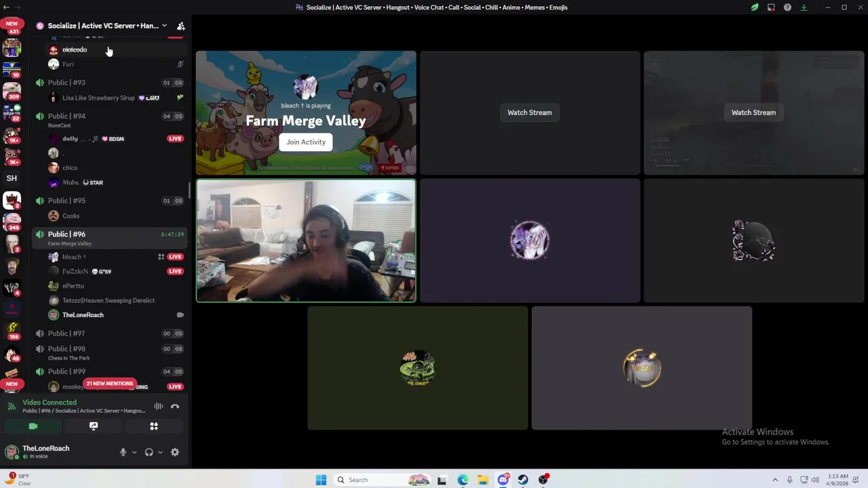Screen dimensions: 868x488
Task: Click Watch Stream on the middle tile
Action: point(530,113)
